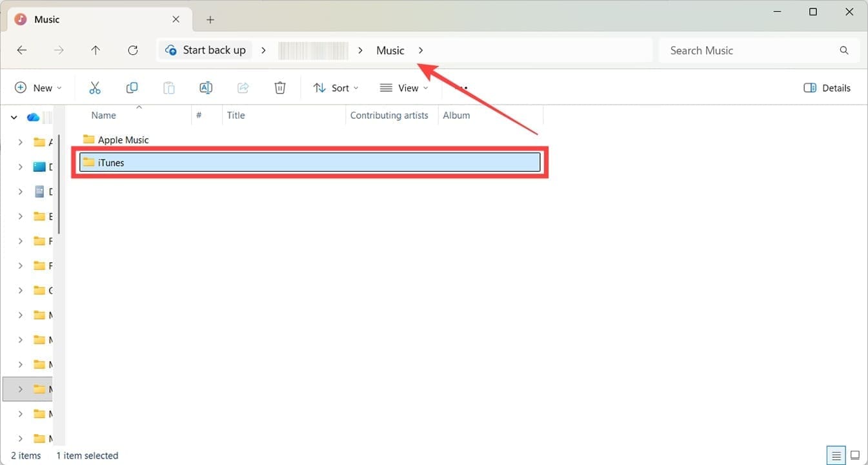Switch to details list view icon in status bar
The image size is (868, 465).
coord(836,455)
